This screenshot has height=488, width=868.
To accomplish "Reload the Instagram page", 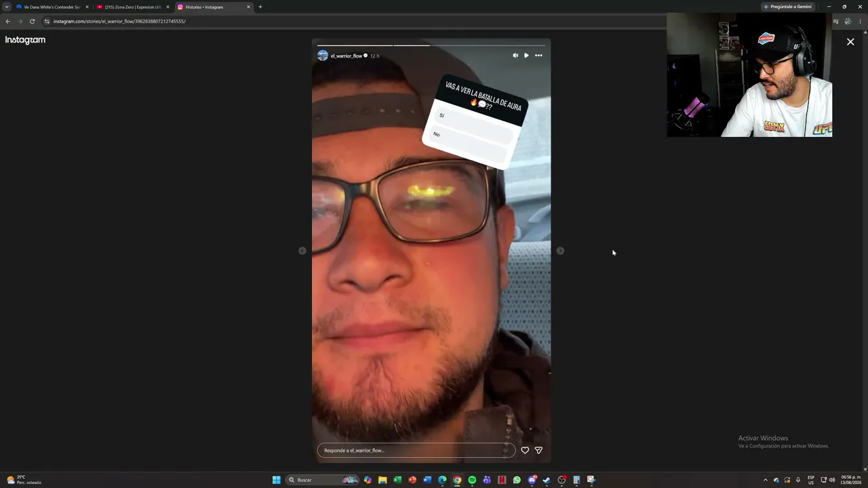I will pos(32,21).
